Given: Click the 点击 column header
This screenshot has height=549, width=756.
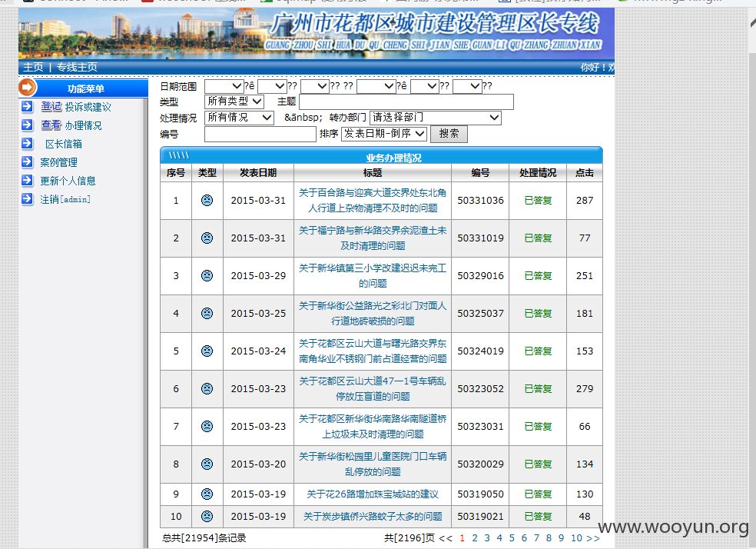Looking at the screenshot, I should pyautogui.click(x=585, y=173).
